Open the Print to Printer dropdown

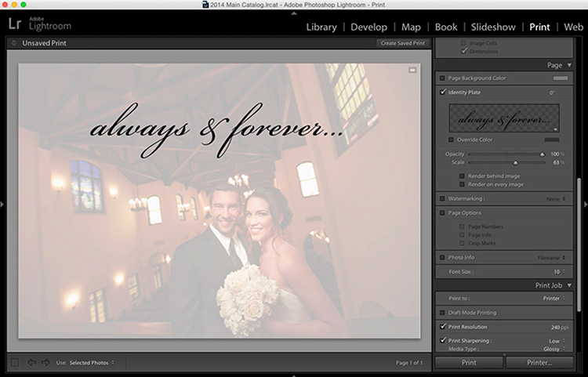point(554,299)
